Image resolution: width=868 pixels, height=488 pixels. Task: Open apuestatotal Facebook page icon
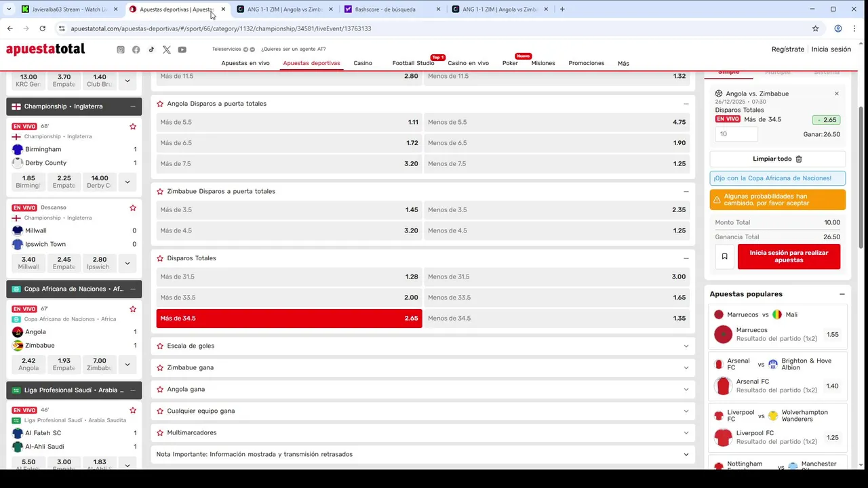coord(136,49)
